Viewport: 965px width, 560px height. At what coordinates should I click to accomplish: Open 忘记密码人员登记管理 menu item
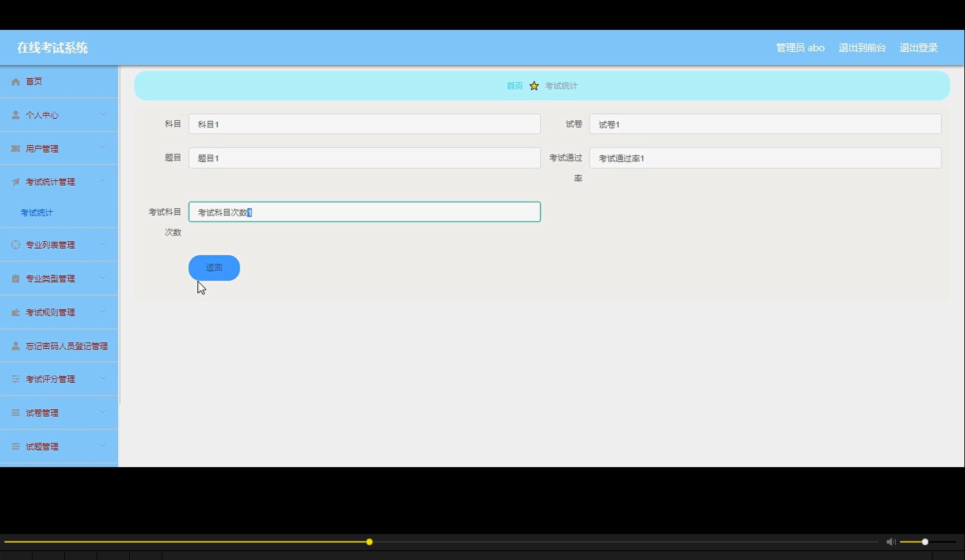coord(59,346)
